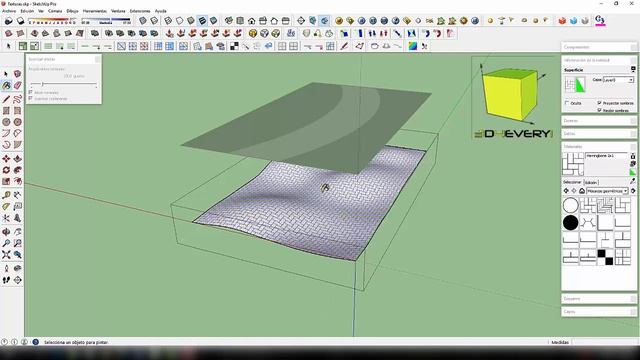Click the arrow cursor icon in third toolbar row
The height and width of the screenshot is (360, 640).
click(9, 46)
